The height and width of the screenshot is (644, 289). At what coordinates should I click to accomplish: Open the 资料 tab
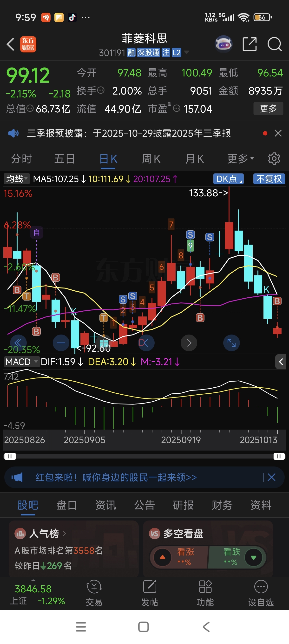pos(261,505)
